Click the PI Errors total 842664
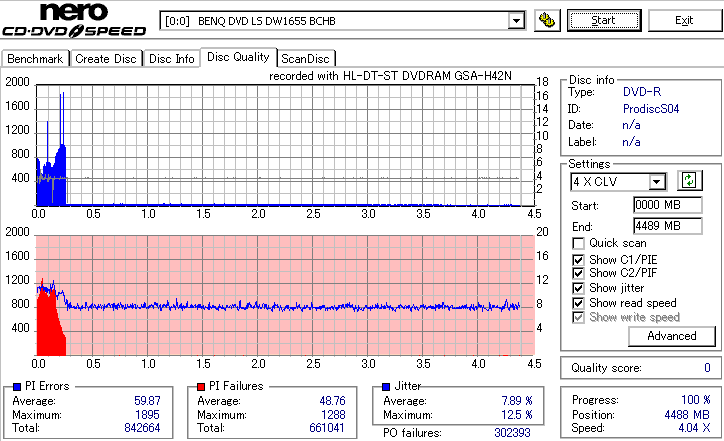The width and height of the screenshot is (724, 441). (142, 428)
